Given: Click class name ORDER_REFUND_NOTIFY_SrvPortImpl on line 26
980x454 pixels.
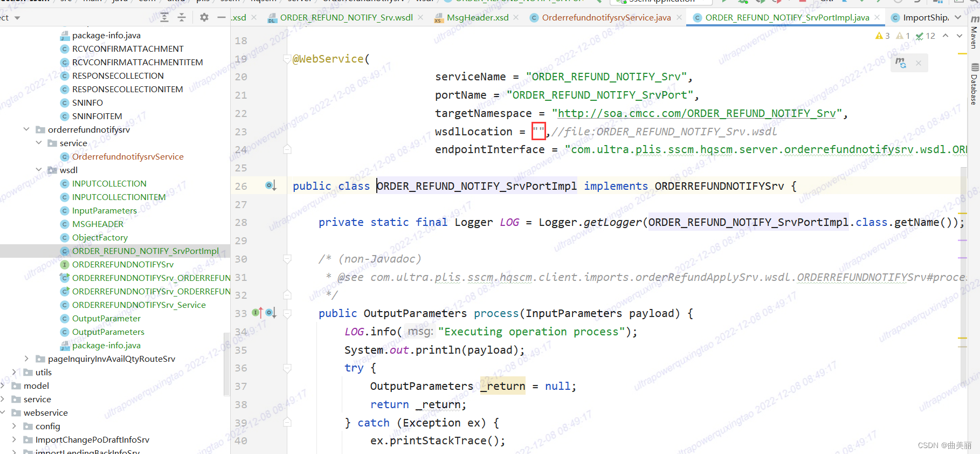Looking at the screenshot, I should click(x=477, y=186).
